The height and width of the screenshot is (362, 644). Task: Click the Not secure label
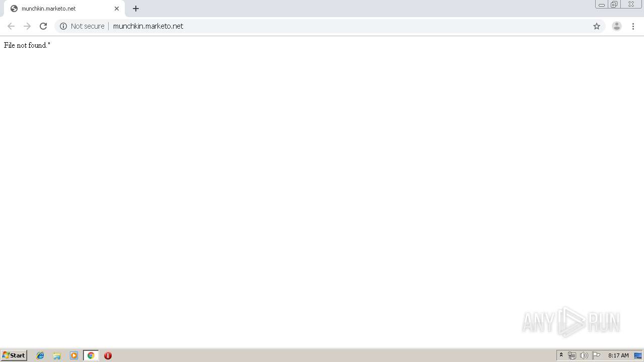(88, 26)
